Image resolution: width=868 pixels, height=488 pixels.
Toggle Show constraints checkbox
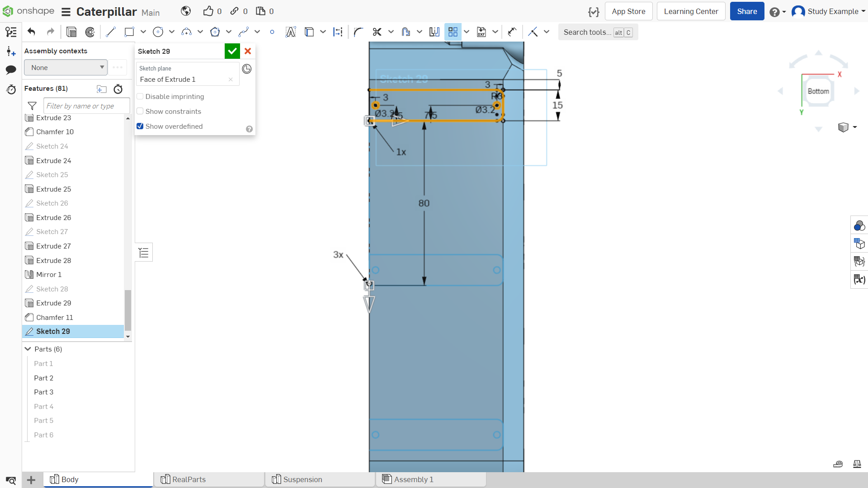(x=140, y=112)
